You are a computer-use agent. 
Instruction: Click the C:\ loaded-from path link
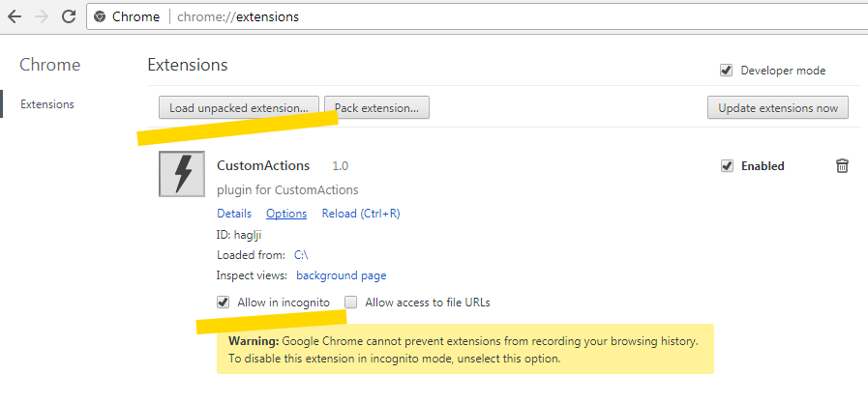301,255
